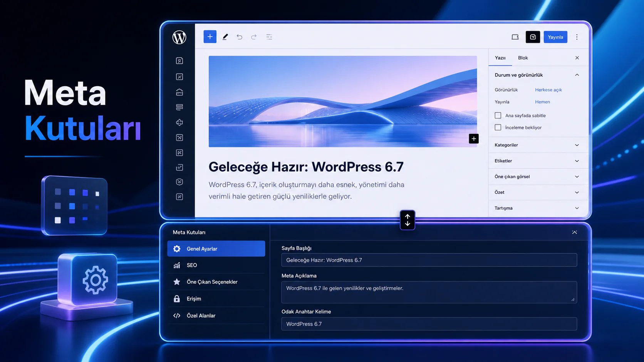The width and height of the screenshot is (644, 362).
Task: Enable Ana sayfada sabitle checkbox
Action: pyautogui.click(x=498, y=115)
